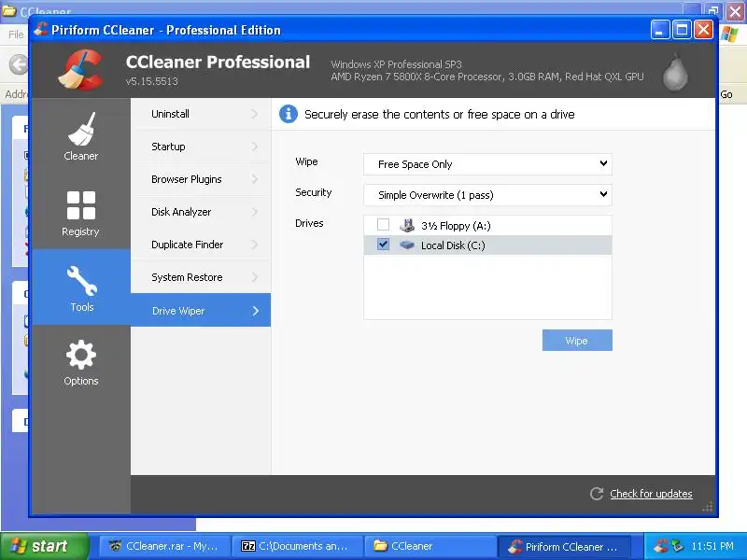
Task: Click Check for updates link
Action: point(651,494)
